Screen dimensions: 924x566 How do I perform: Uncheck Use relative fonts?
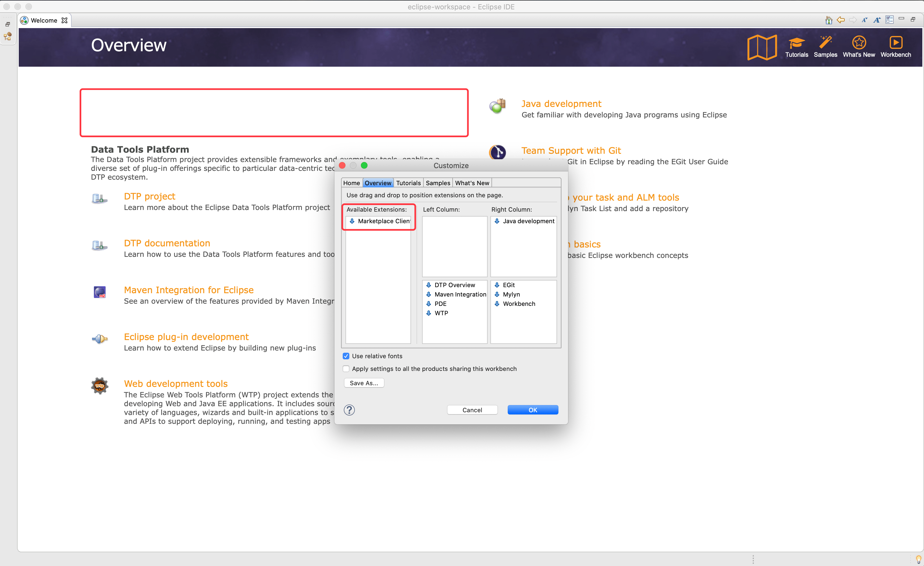346,356
